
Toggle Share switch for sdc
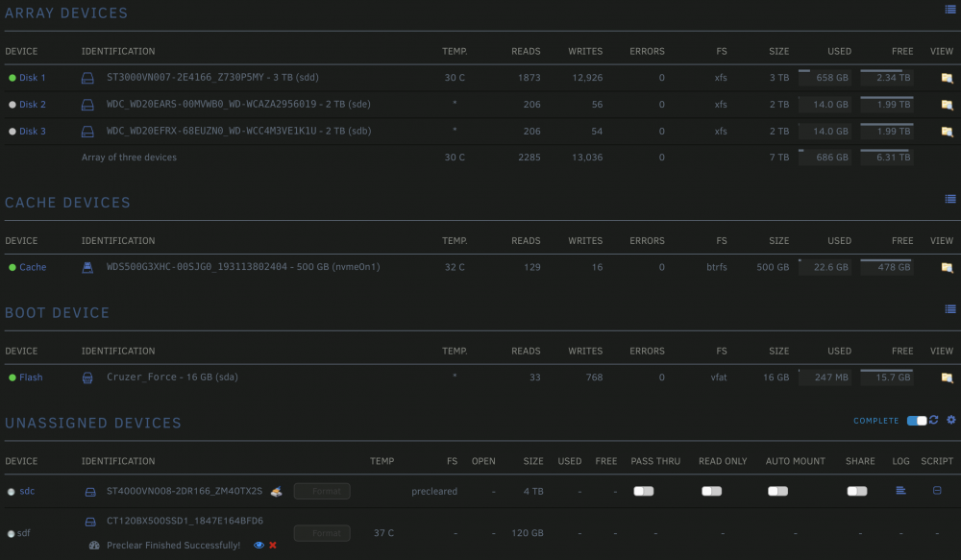point(857,492)
